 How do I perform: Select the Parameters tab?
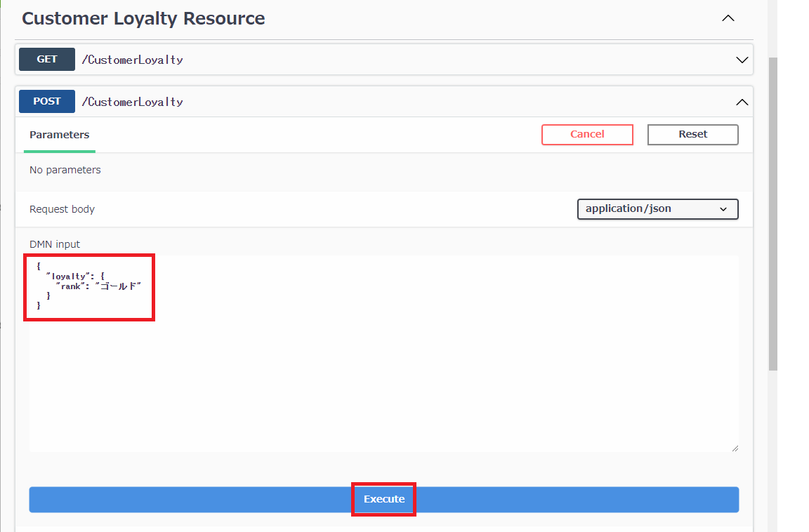59,135
